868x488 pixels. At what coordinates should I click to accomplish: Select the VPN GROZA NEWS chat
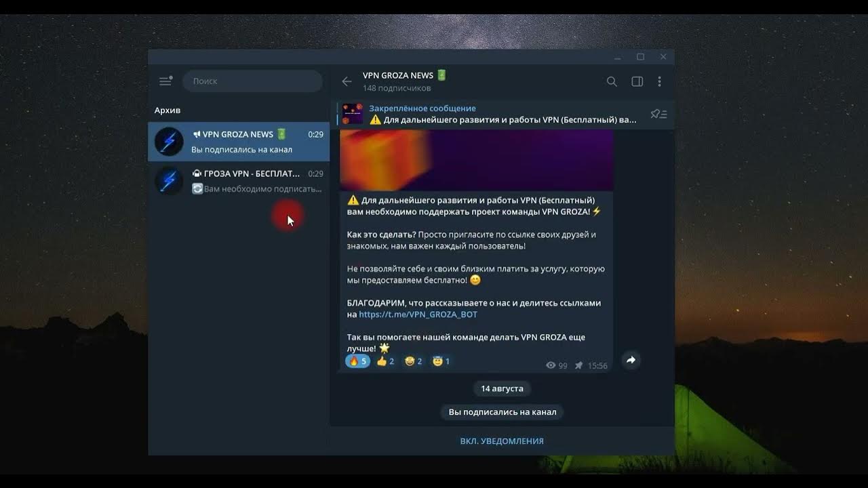[x=239, y=142]
